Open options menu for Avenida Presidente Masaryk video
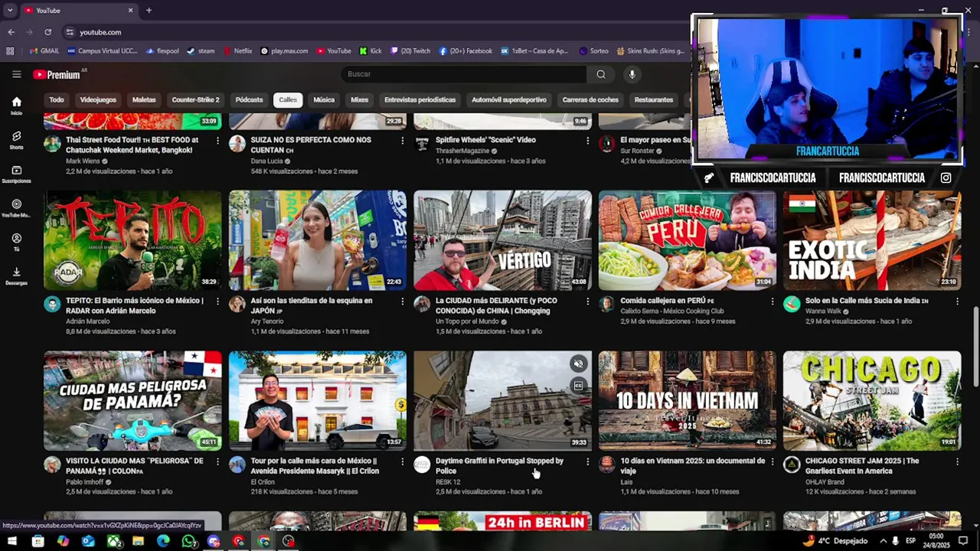Viewport: 980px width, 551px height. (403, 461)
